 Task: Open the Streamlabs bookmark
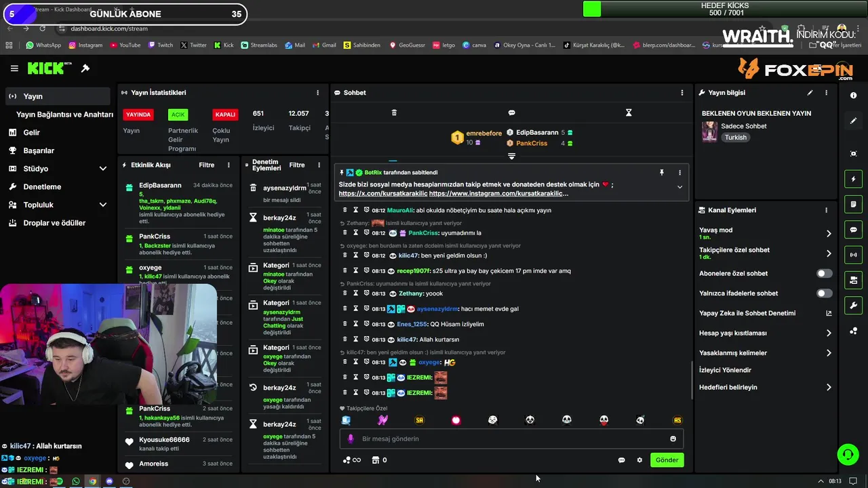tap(259, 45)
